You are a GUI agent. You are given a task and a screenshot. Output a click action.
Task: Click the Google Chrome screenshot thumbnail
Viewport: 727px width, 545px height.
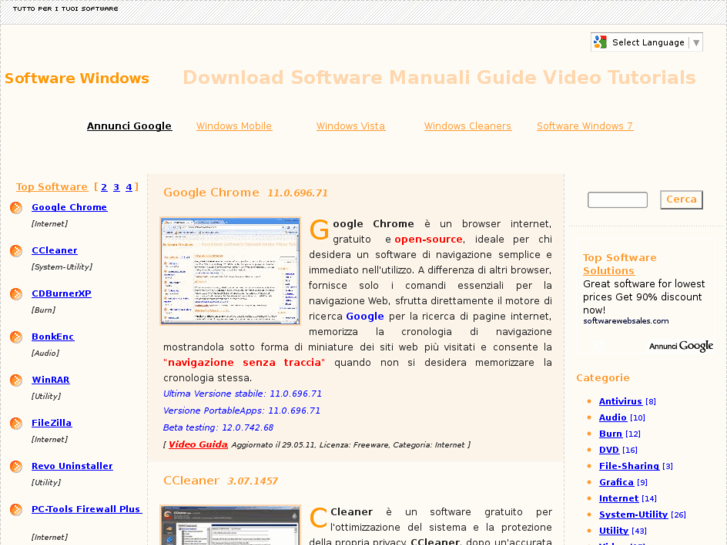pos(230,271)
